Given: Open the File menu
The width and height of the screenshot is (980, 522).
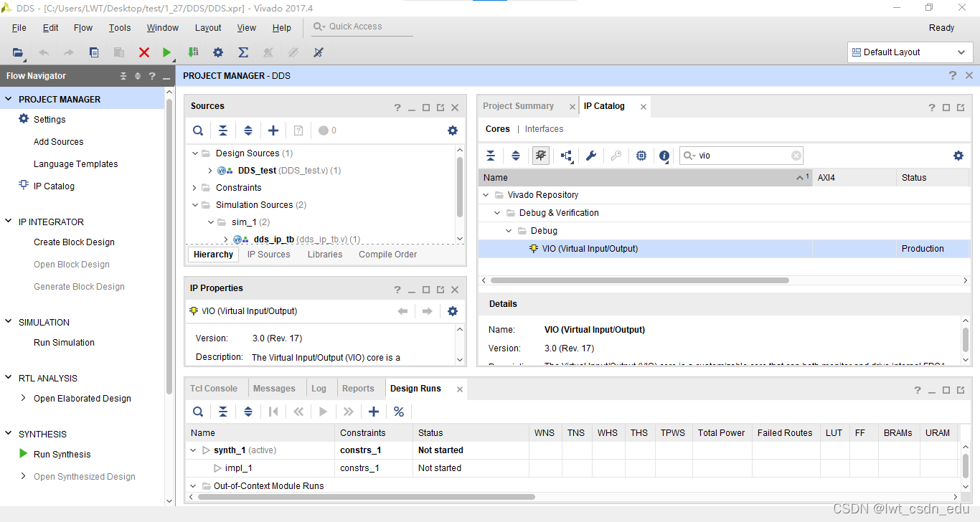Looking at the screenshot, I should 19,28.
